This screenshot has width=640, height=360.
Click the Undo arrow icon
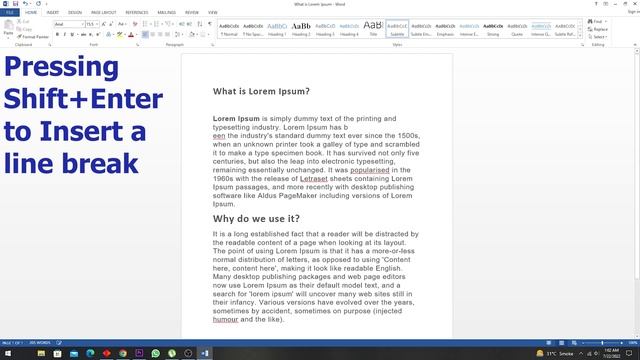[25, 4]
